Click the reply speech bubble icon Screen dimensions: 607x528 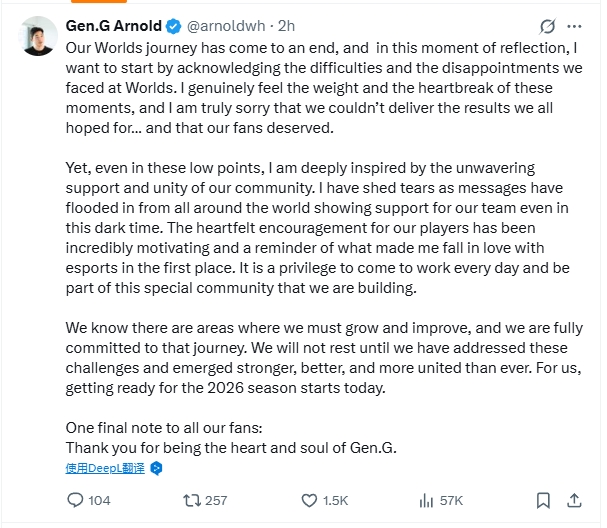click(x=75, y=499)
